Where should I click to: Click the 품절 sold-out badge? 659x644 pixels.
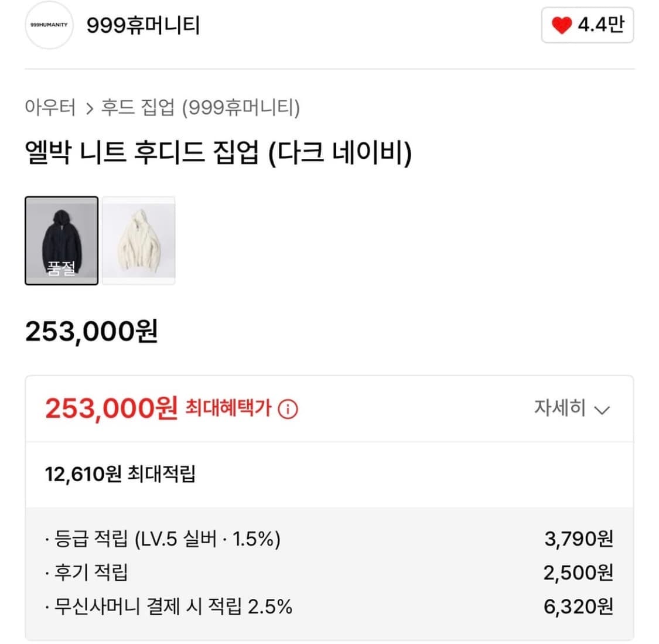pyautogui.click(x=60, y=268)
